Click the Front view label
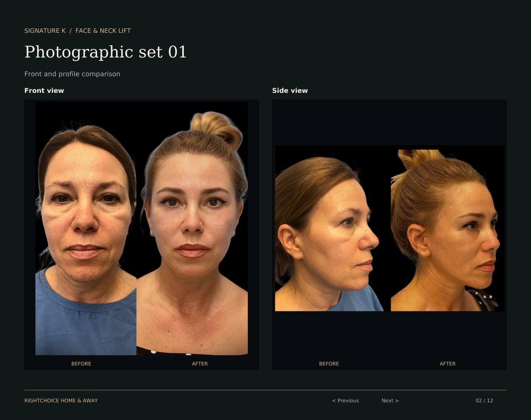 pos(44,91)
